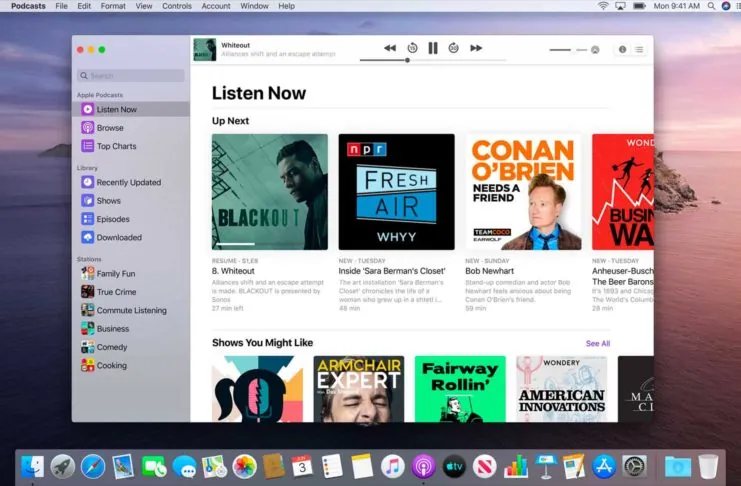Open the Format menu

pyautogui.click(x=113, y=6)
